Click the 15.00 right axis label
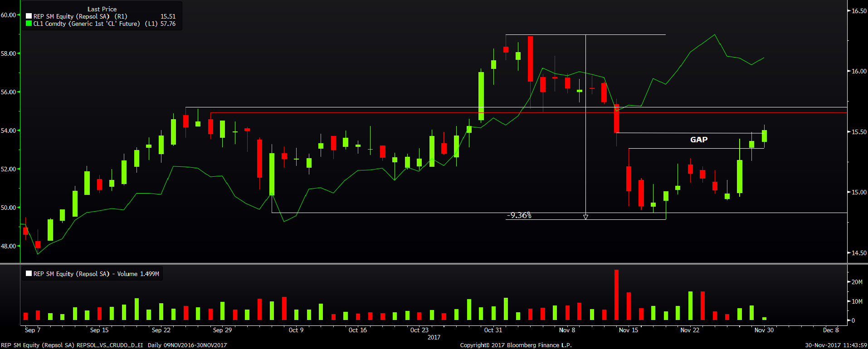 859,192
